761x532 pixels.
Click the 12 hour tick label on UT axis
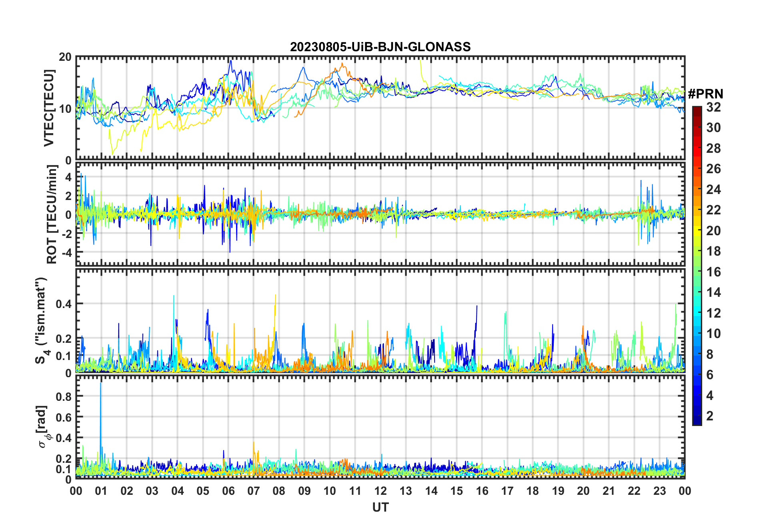click(x=380, y=491)
